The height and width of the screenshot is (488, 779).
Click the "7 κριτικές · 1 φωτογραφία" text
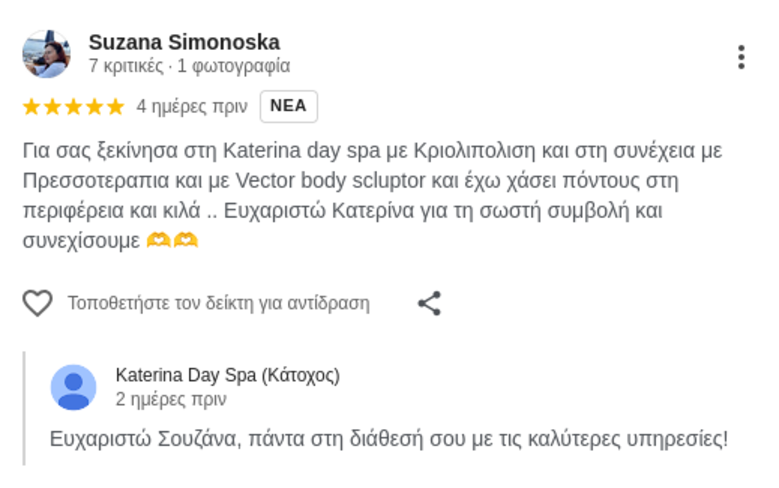coord(189,67)
